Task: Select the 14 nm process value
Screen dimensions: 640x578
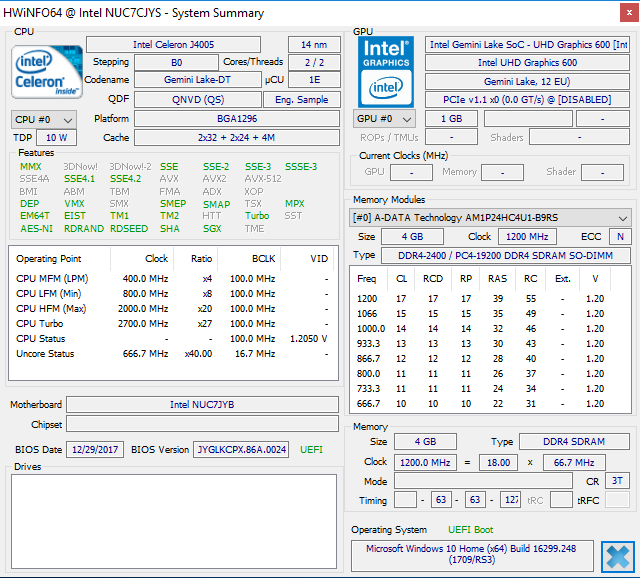Action: point(314,44)
